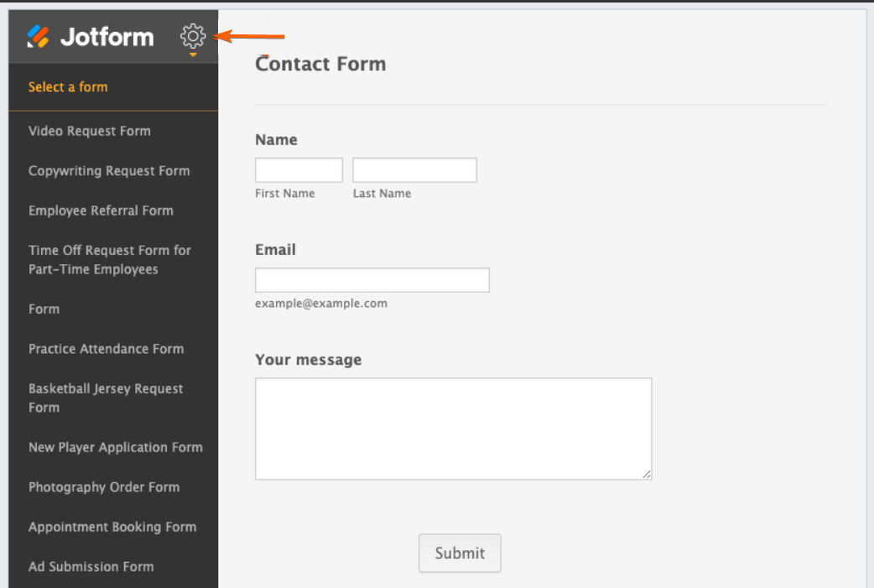Choose Appointment Booking Form
874x588 pixels.
coord(112,528)
